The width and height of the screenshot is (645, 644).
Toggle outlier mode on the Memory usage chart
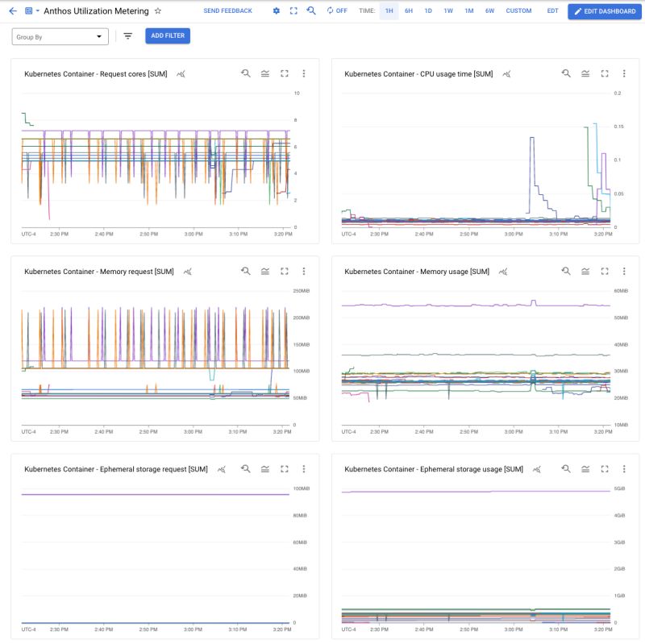[x=586, y=271]
